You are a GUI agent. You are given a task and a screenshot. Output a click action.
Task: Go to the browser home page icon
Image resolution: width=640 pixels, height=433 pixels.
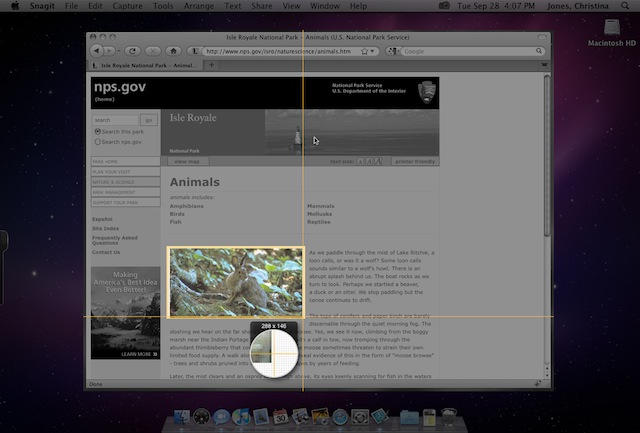click(x=173, y=51)
